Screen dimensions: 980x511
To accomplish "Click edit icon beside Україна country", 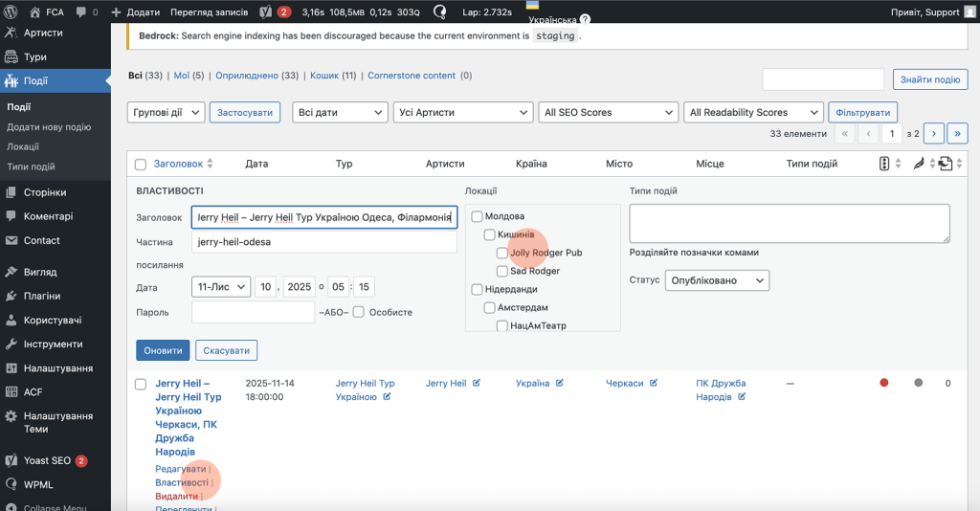I will click(560, 384).
